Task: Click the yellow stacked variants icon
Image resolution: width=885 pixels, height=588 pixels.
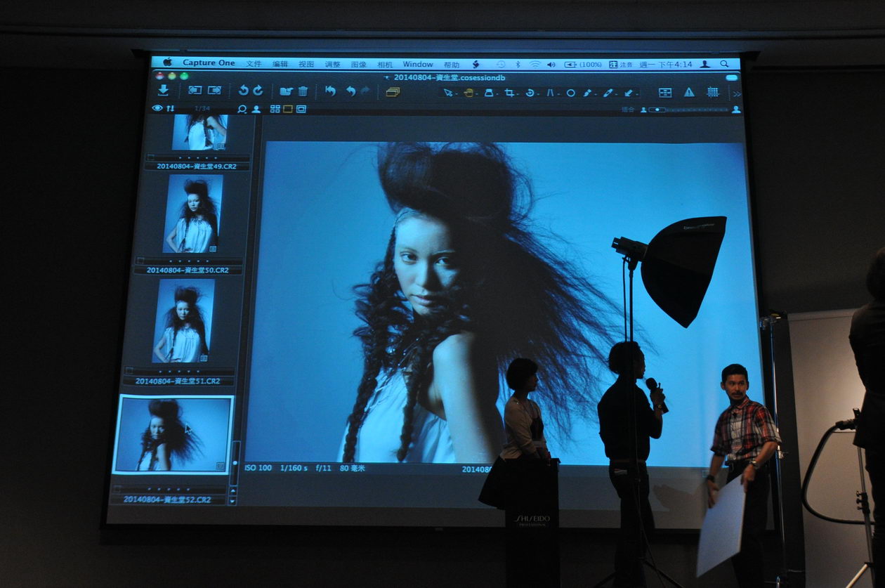Action: click(x=393, y=92)
